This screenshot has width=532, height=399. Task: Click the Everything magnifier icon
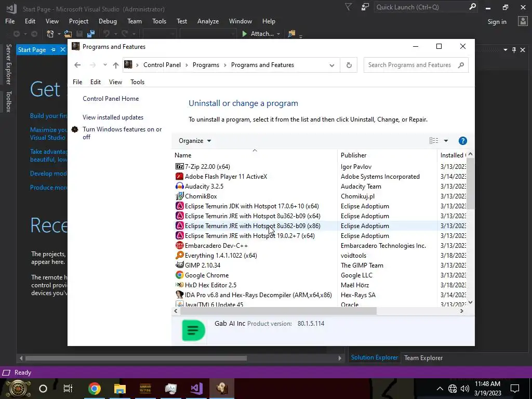pyautogui.click(x=179, y=255)
